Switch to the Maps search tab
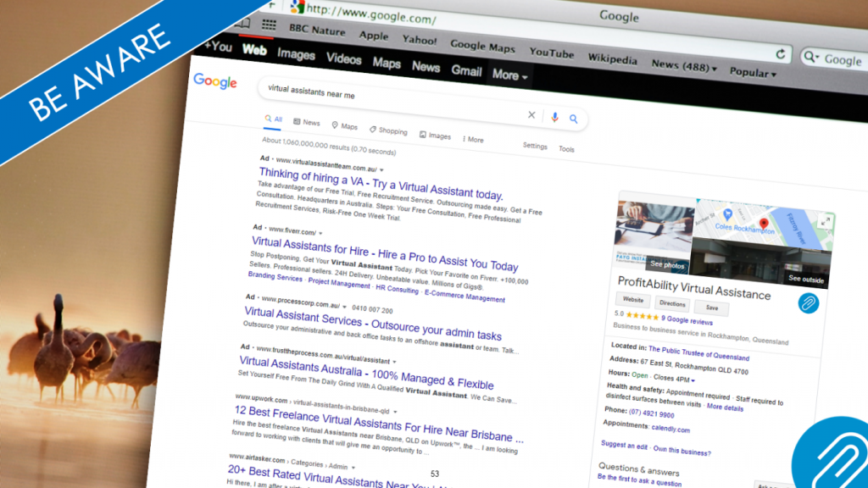Image resolution: width=868 pixels, height=488 pixels. tap(345, 126)
